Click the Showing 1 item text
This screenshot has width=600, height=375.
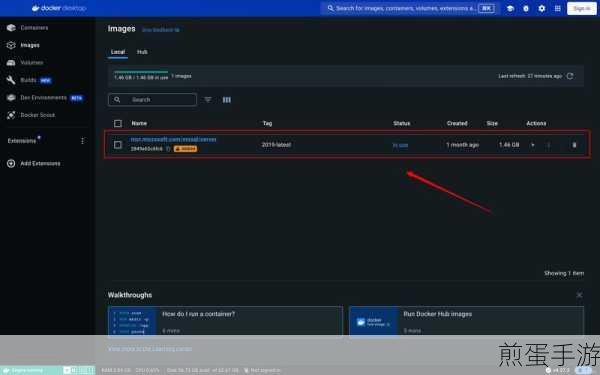[x=564, y=273]
